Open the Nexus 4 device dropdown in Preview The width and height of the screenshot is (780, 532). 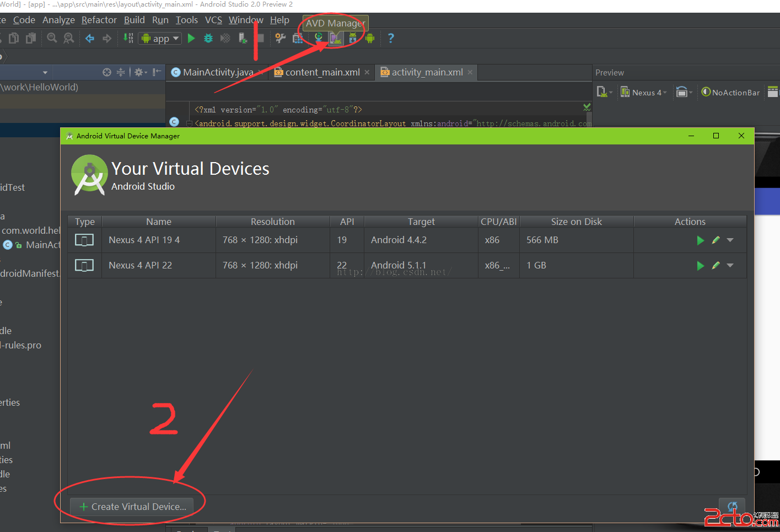[x=644, y=93]
